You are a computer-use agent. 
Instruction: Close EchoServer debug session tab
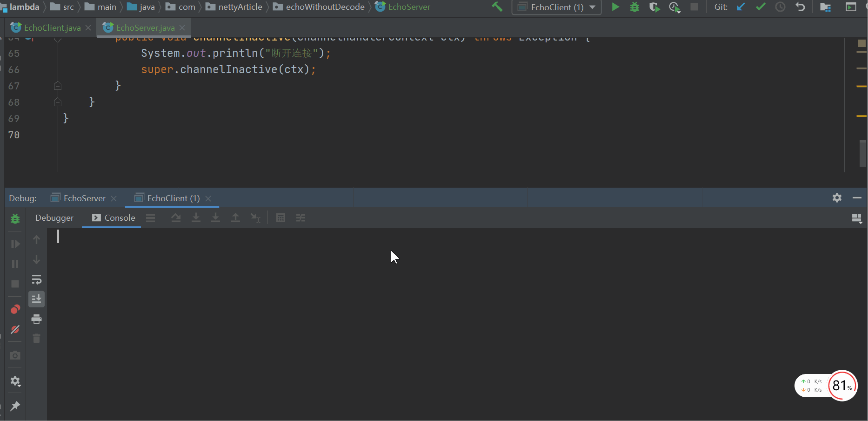(x=114, y=198)
